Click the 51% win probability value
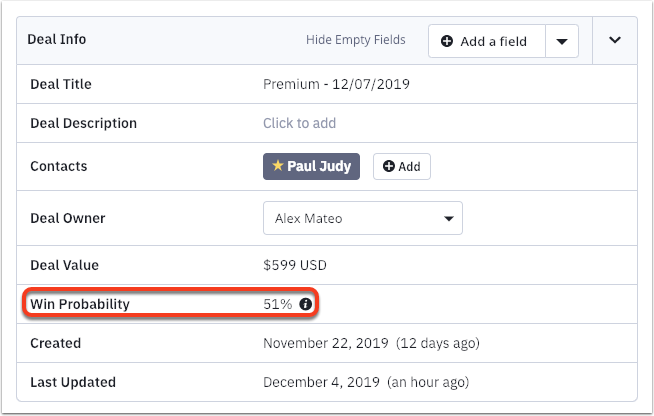 [x=277, y=303]
